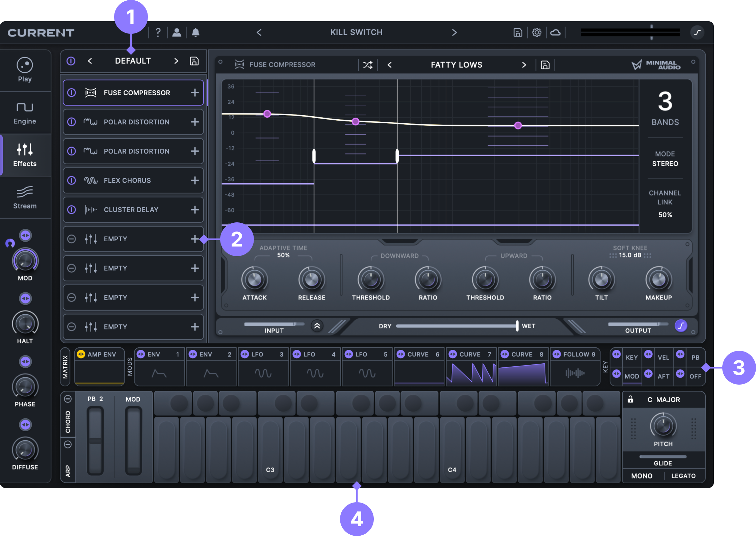Screen dimensions: 756x536
Task: Select previous preset before FATTY LOWS
Action: (390, 65)
